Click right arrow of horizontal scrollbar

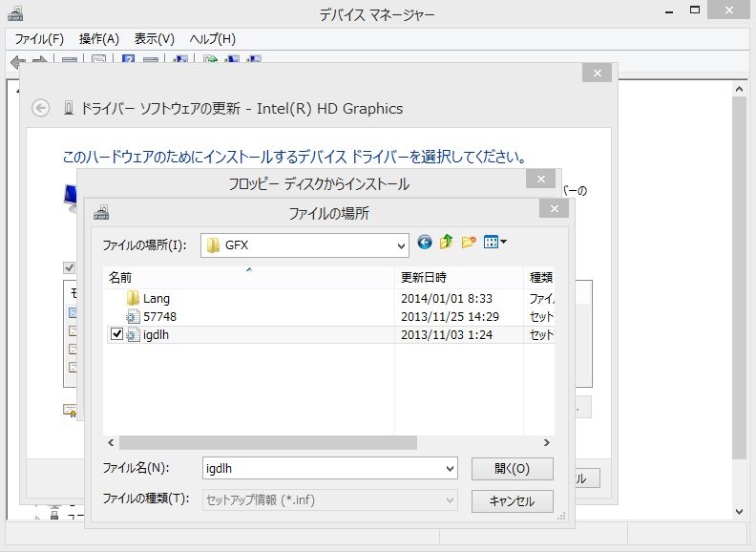coord(547,442)
